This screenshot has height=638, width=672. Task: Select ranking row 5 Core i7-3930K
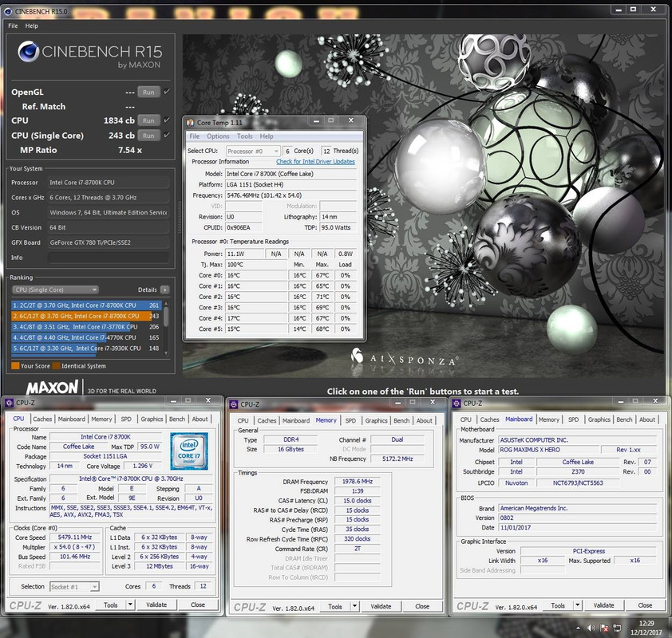[85, 349]
